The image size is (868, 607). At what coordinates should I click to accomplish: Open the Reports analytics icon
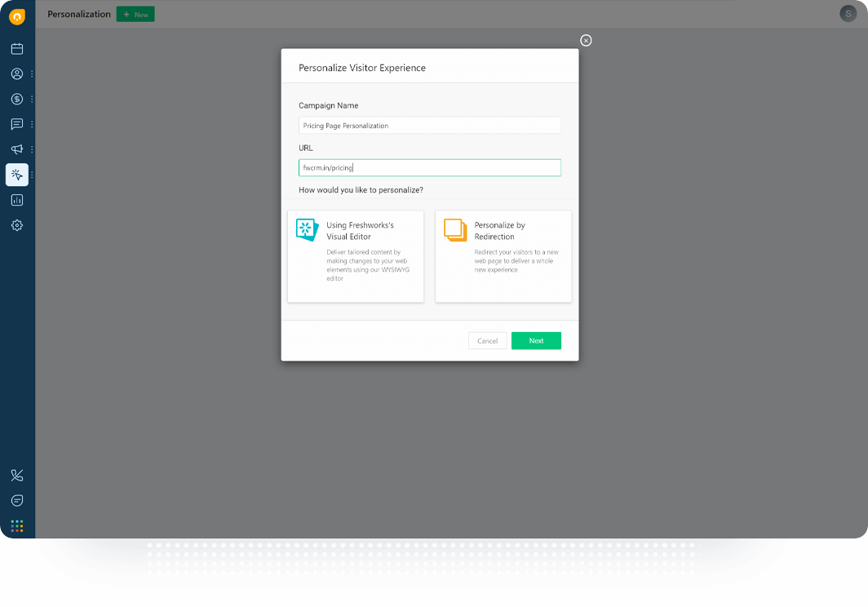(x=16, y=200)
